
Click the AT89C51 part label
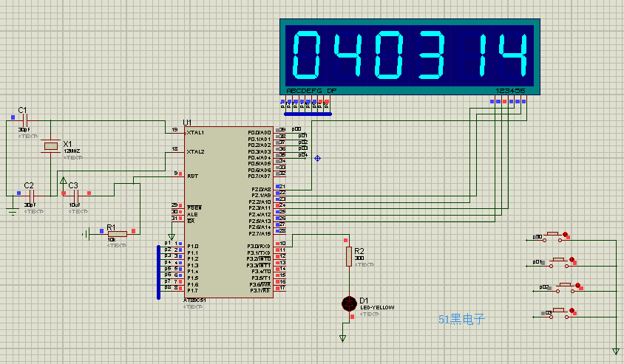(x=194, y=301)
